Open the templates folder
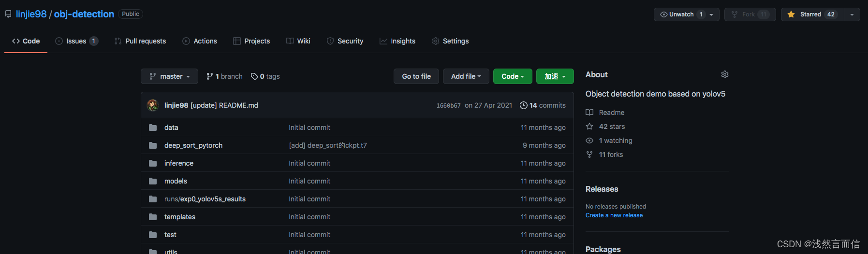868x254 pixels. (x=180, y=217)
